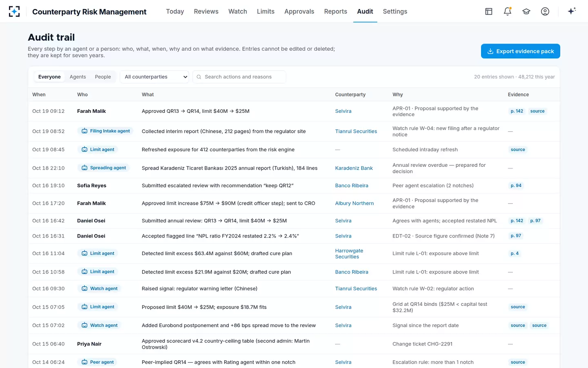The image size is (588, 368).
Task: Open Banco Ribeira link at Oct 16 19:10
Action: coord(352,186)
